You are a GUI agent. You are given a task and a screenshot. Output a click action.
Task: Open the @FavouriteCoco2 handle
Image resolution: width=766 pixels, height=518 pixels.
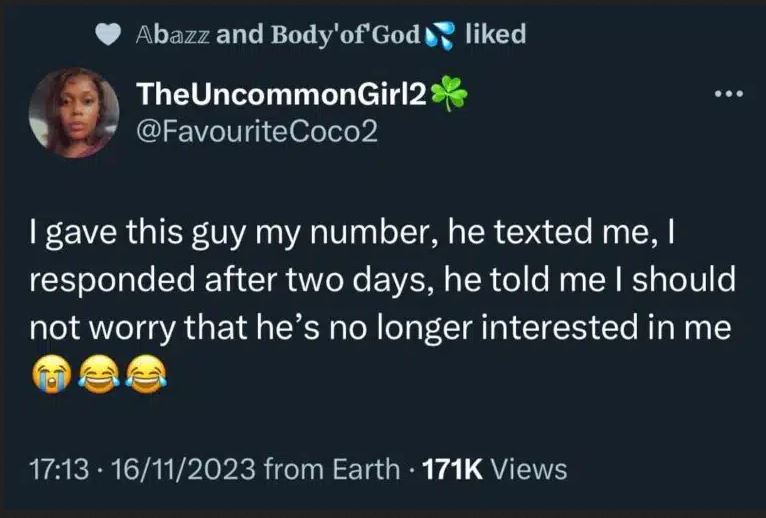[256, 131]
